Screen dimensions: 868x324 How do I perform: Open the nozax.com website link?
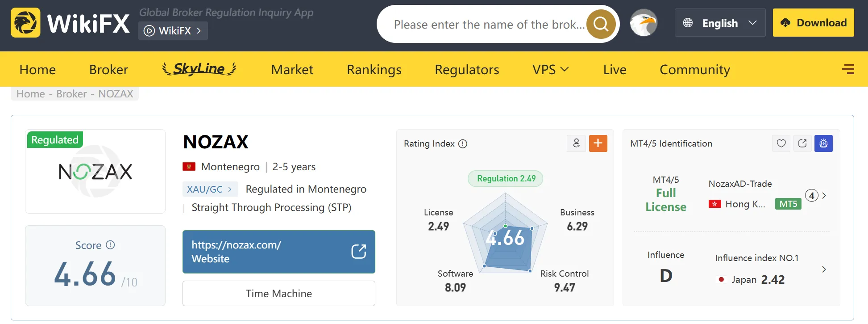(x=278, y=252)
